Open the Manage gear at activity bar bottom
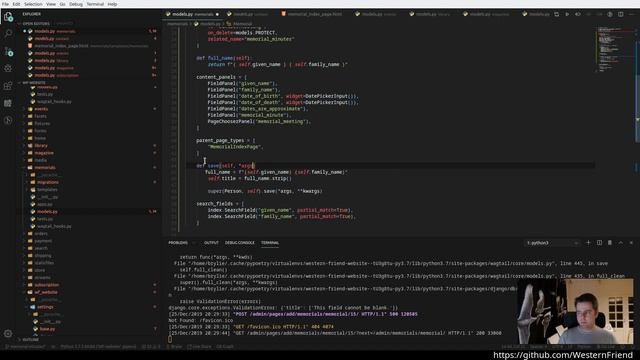Image resolution: width=640 pixels, height=360 pixels. tap(8, 333)
